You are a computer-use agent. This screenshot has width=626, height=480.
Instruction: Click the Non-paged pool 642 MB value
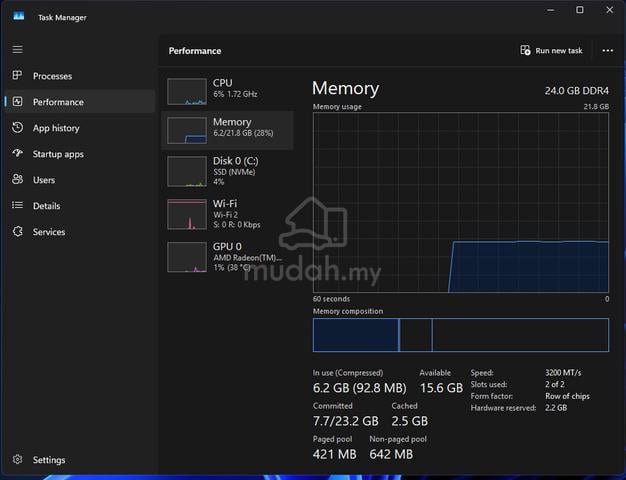[391, 454]
